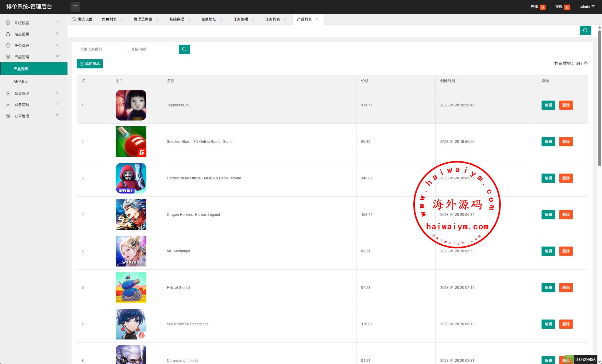Delete the Snooker Stars product row
The image size is (602, 364).
(566, 142)
